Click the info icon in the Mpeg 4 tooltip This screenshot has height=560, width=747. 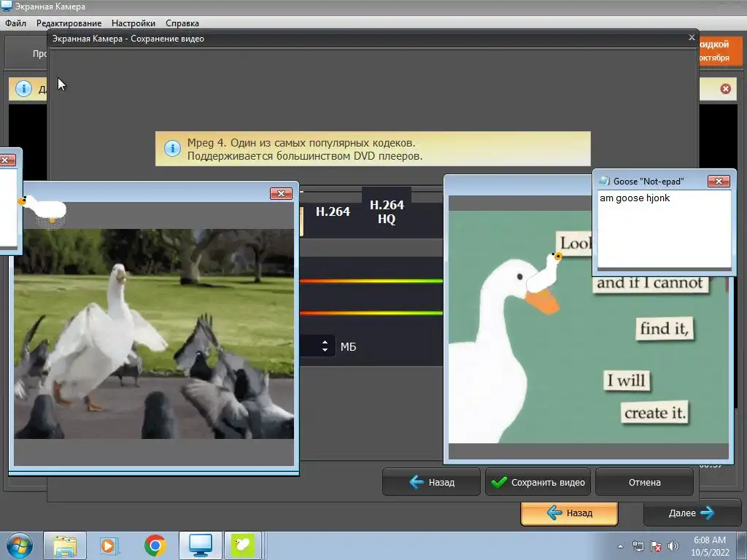click(172, 148)
